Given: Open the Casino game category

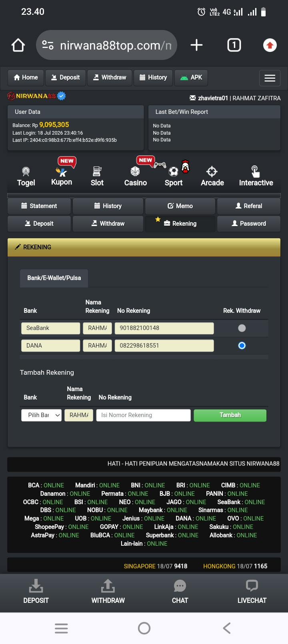Looking at the screenshot, I should pos(136,177).
